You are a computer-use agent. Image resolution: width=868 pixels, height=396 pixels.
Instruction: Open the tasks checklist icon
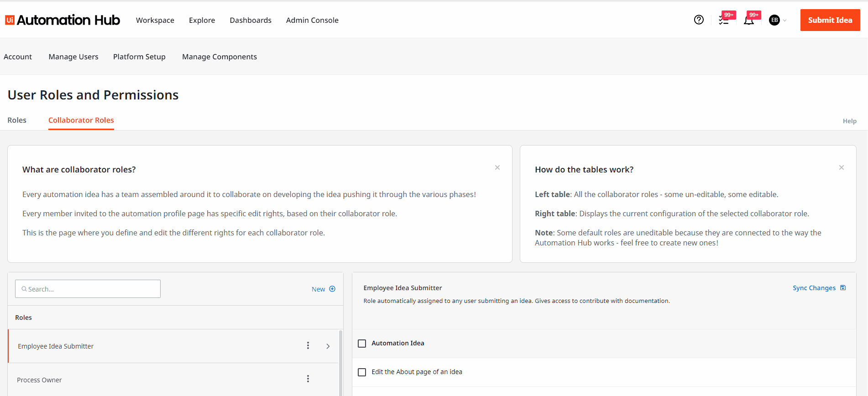point(723,20)
